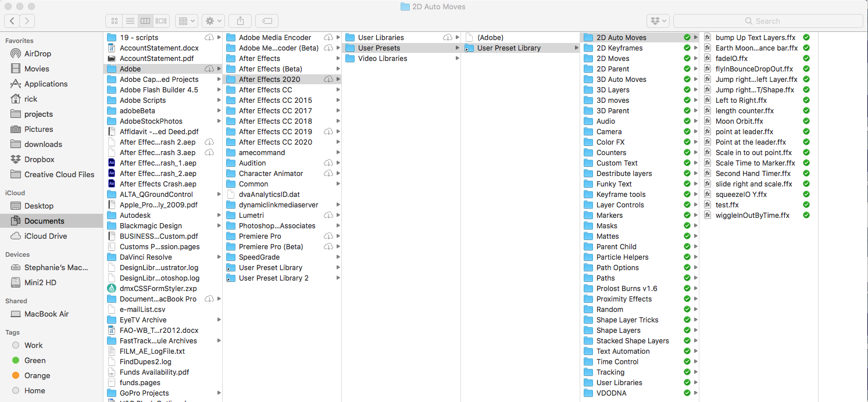This screenshot has width=868, height=402.
Task: Click the Forward navigation arrow
Action: (27, 21)
